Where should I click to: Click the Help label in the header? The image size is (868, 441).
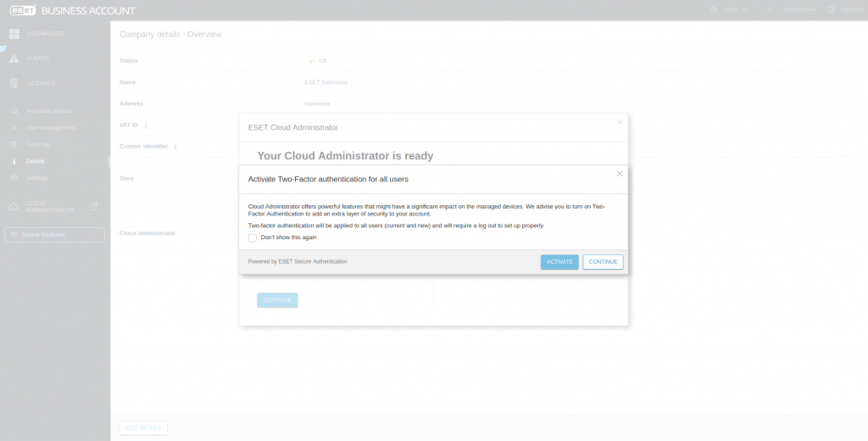[730, 9]
